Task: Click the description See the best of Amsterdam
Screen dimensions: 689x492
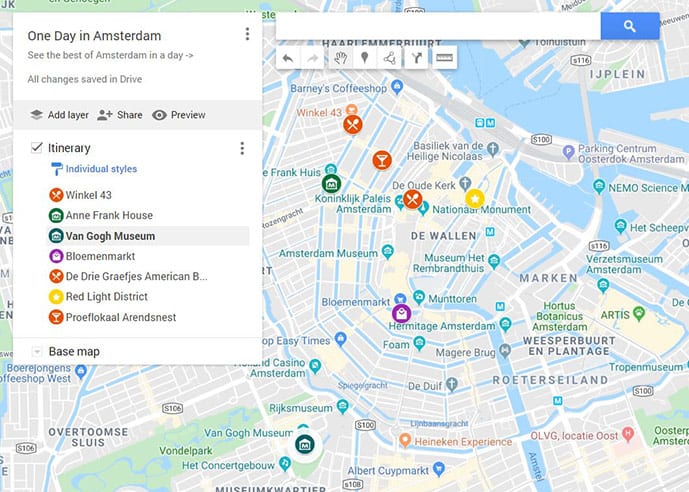Action: [110, 55]
